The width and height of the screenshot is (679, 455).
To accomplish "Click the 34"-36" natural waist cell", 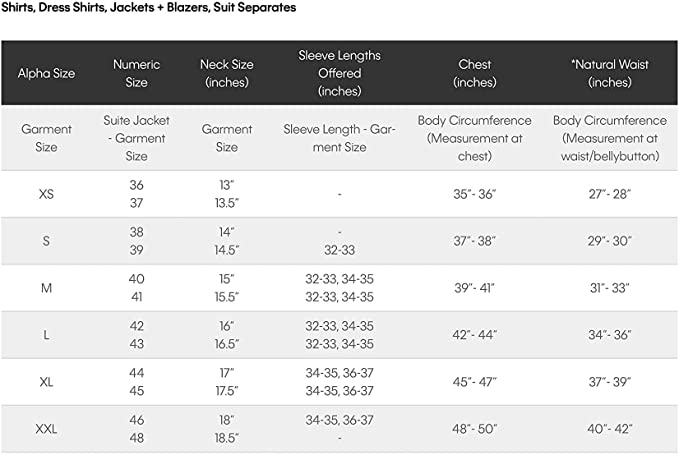I will coord(609,335).
